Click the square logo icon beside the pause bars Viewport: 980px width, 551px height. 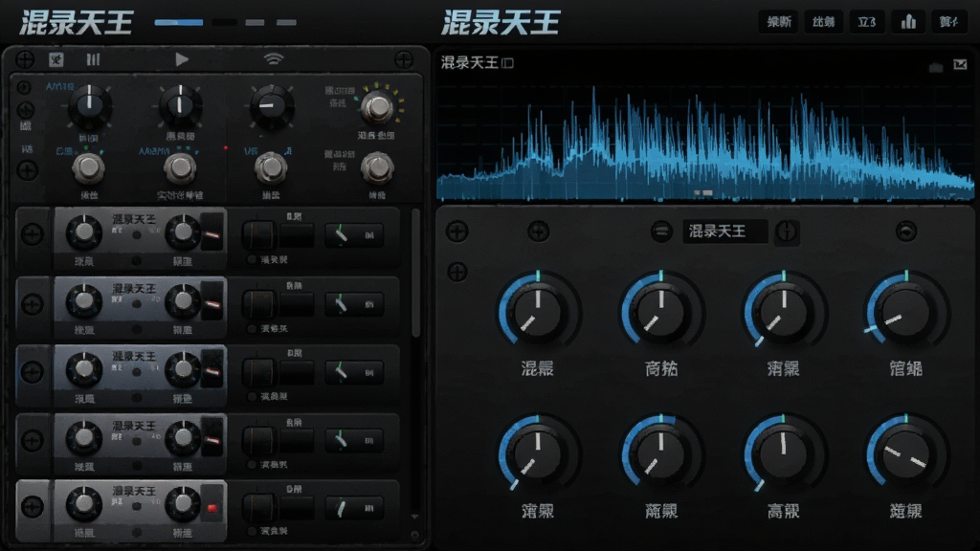pos(56,60)
